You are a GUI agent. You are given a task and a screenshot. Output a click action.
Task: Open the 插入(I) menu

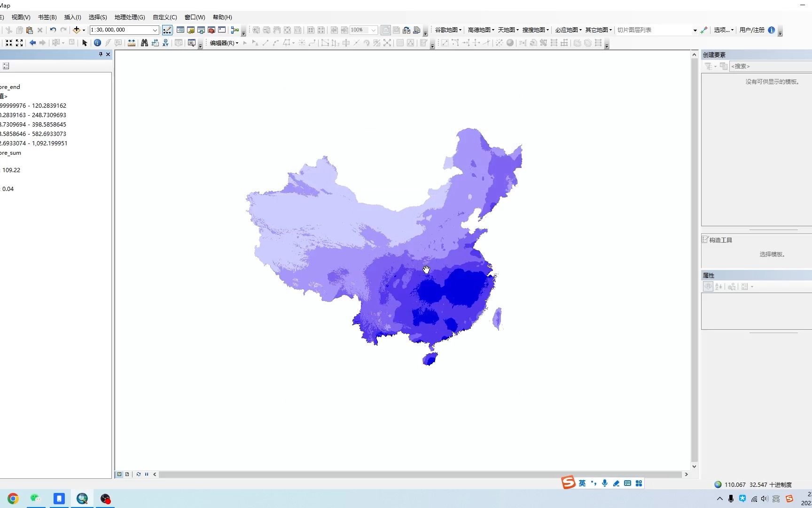(72, 17)
